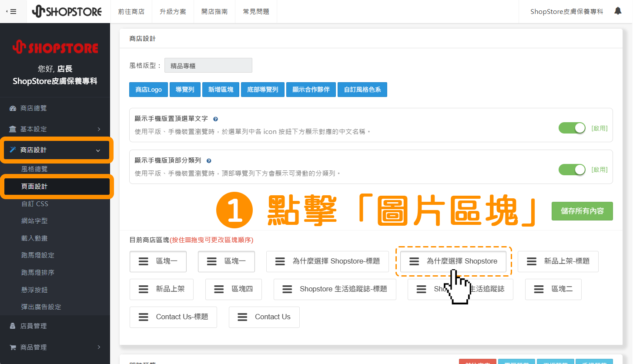This screenshot has height=364, width=633.
Task: Click the help icon next to 顯示手機版頂部分類列
Action: (209, 160)
